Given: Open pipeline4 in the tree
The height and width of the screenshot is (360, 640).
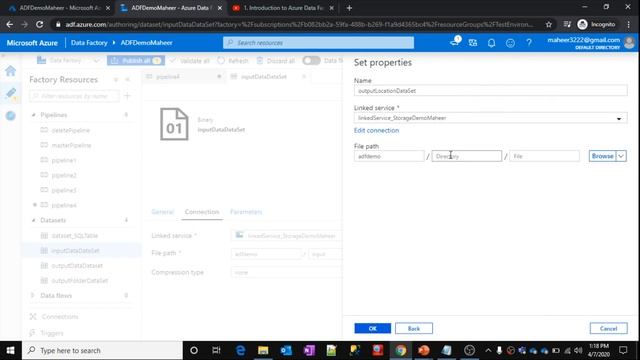Looking at the screenshot, I should tap(64, 205).
